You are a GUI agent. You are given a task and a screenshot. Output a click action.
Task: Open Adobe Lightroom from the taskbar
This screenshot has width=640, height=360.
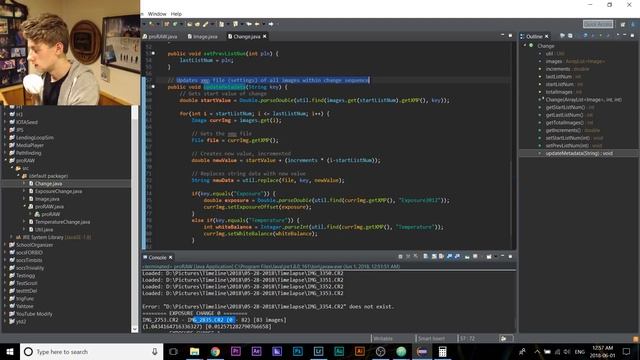[318, 351]
